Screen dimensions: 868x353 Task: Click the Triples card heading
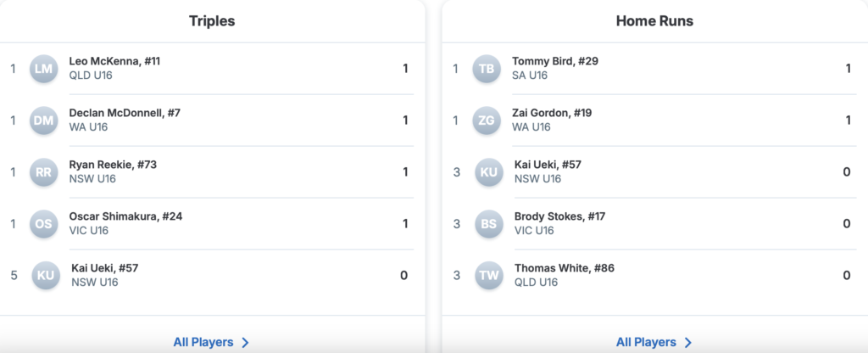[x=212, y=21]
